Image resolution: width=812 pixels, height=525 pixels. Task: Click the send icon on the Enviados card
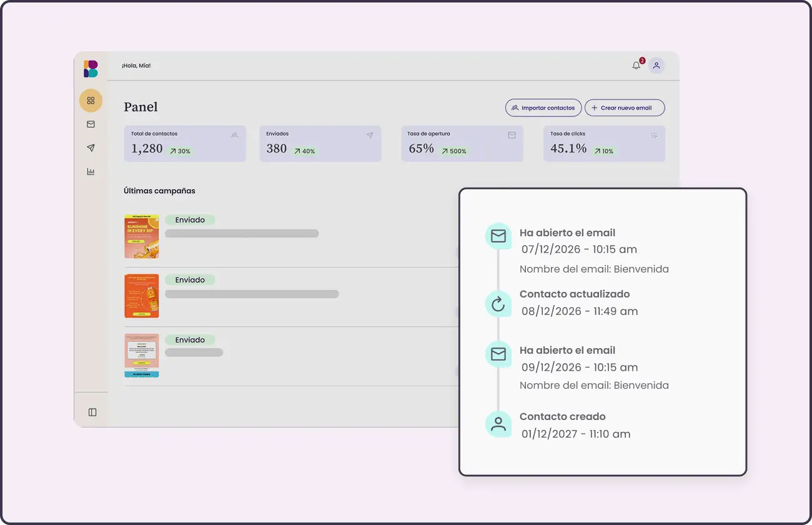[x=370, y=135]
